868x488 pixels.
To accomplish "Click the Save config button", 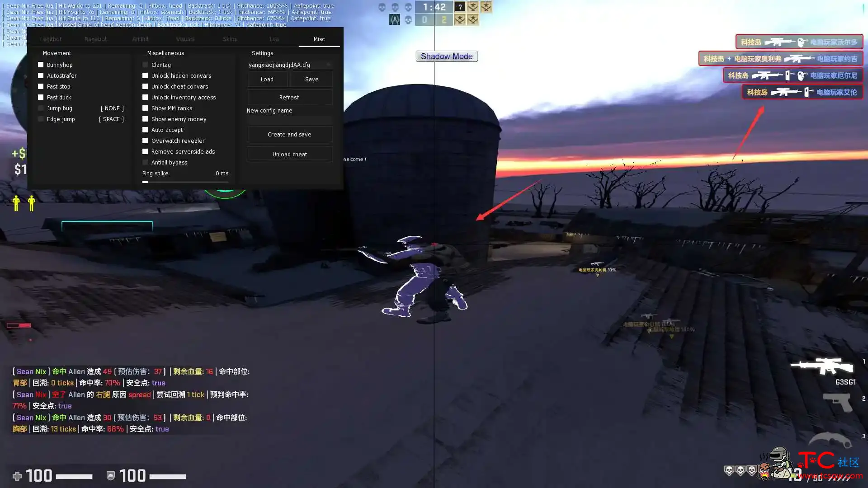I will coord(311,79).
